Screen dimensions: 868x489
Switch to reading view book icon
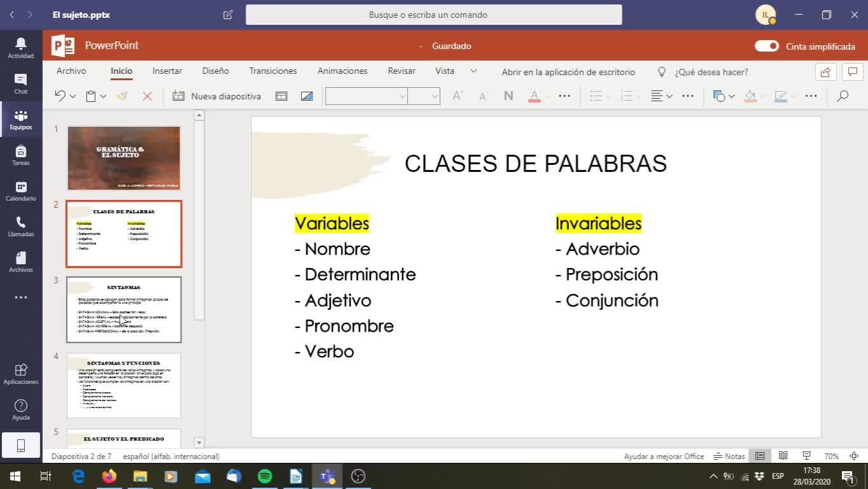click(x=783, y=456)
